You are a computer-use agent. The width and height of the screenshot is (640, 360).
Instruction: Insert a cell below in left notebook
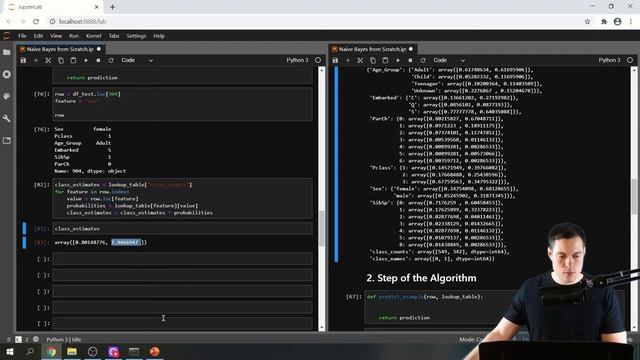[36, 60]
